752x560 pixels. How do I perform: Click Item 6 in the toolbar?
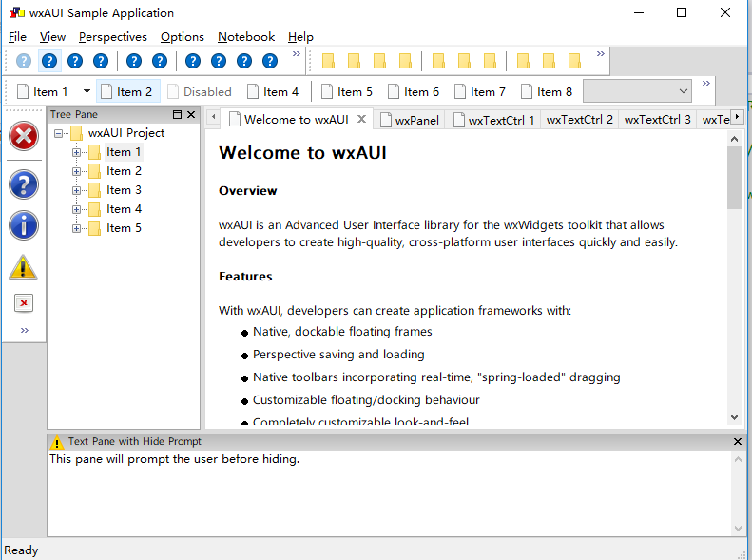tap(414, 91)
